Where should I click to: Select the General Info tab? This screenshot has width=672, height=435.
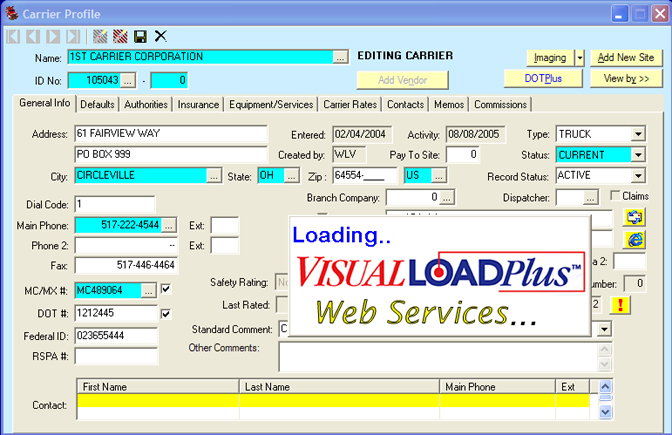45,103
